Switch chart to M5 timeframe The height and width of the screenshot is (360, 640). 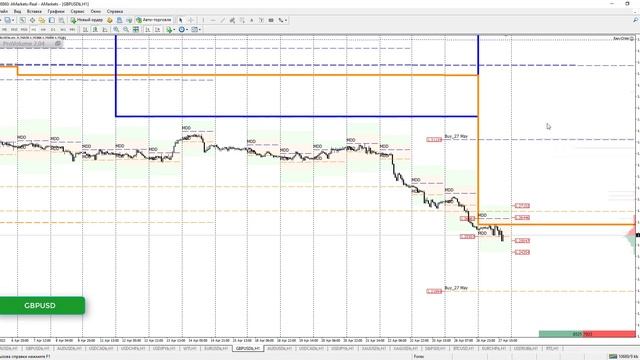(4, 29)
